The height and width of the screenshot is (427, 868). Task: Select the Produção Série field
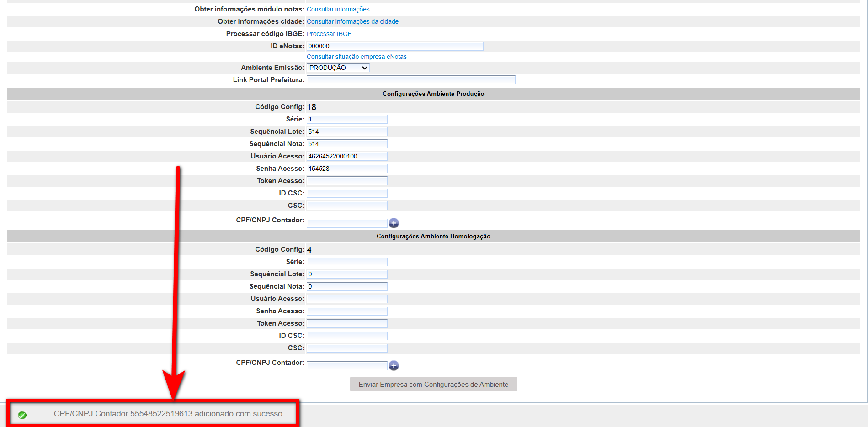(347, 119)
